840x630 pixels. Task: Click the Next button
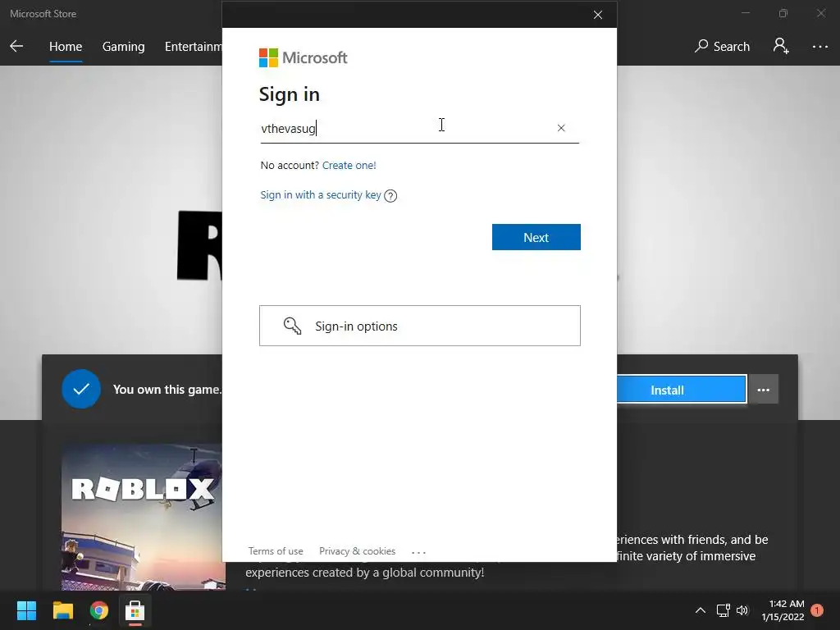[536, 237]
